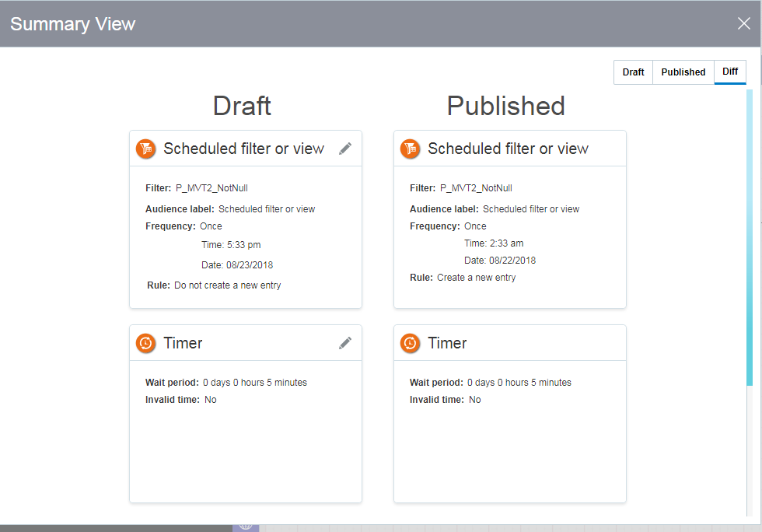This screenshot has height=532, width=762.
Task: Click the vertical scrollbar thumb
Action: 750,237
